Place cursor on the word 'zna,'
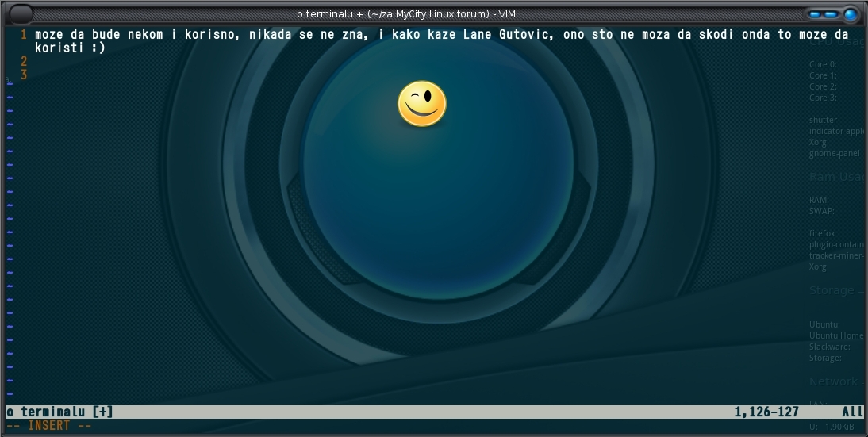 [x=356, y=34]
